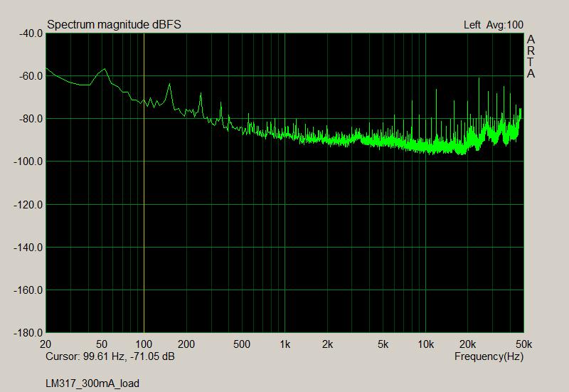Click the vertical ARTA logo text
The width and height of the screenshot is (569, 392).
(x=531, y=56)
